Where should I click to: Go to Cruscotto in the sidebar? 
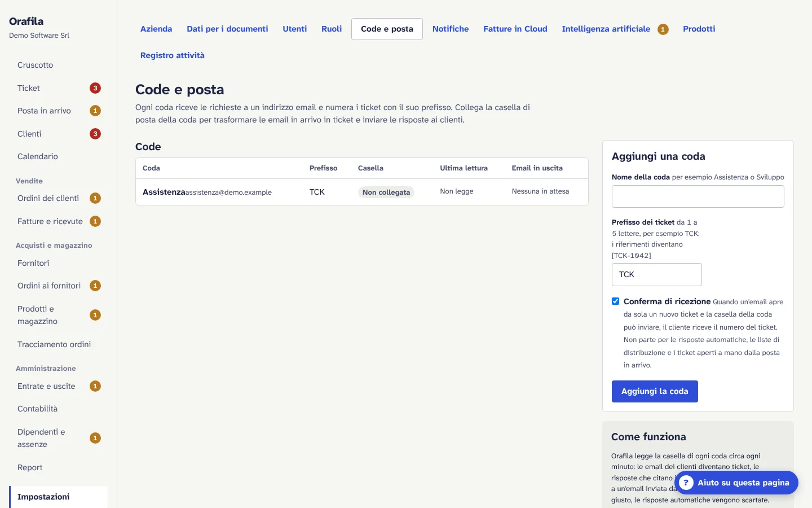(36, 65)
